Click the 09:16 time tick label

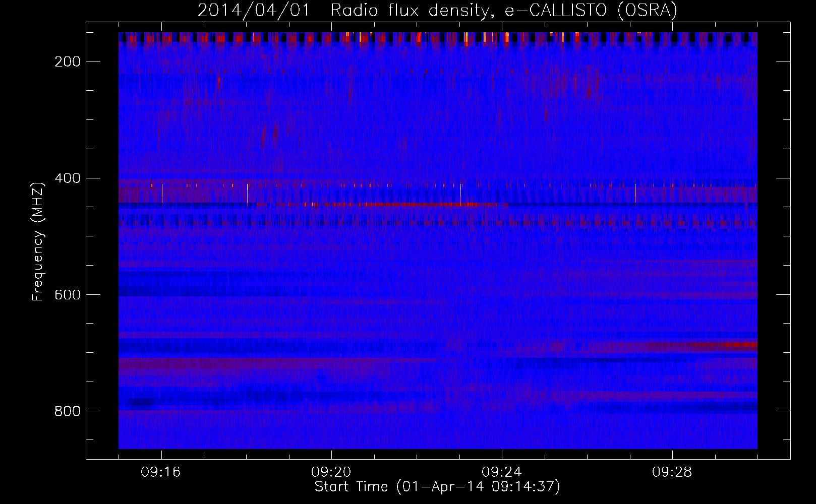161,472
